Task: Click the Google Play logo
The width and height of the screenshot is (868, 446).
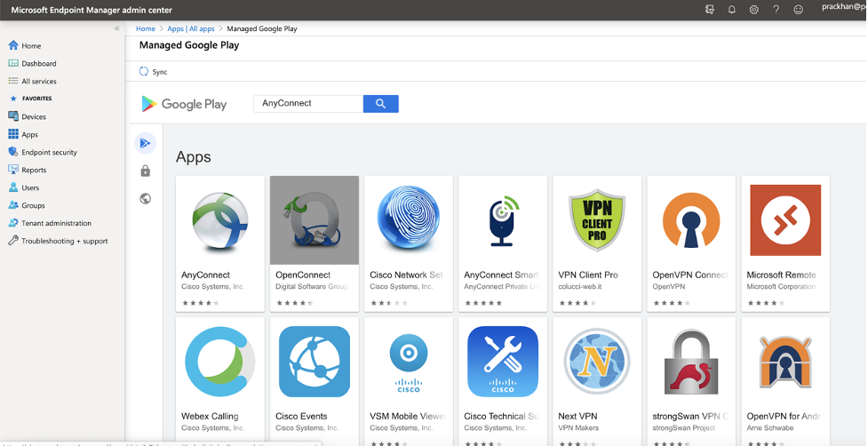Action: click(184, 104)
